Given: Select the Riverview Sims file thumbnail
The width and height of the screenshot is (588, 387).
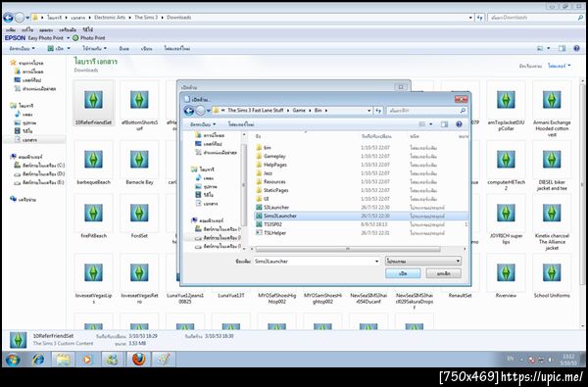Looking at the screenshot, I should pos(506,276).
